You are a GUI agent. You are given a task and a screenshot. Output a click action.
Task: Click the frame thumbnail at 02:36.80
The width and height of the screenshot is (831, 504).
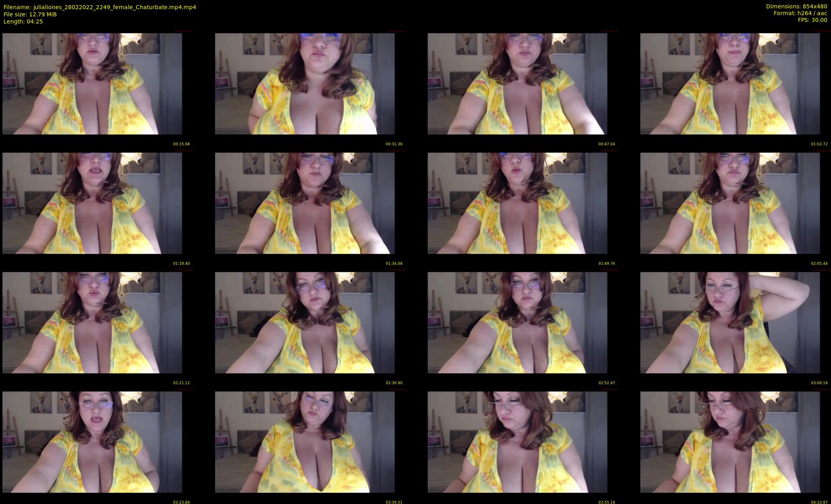[x=305, y=322]
